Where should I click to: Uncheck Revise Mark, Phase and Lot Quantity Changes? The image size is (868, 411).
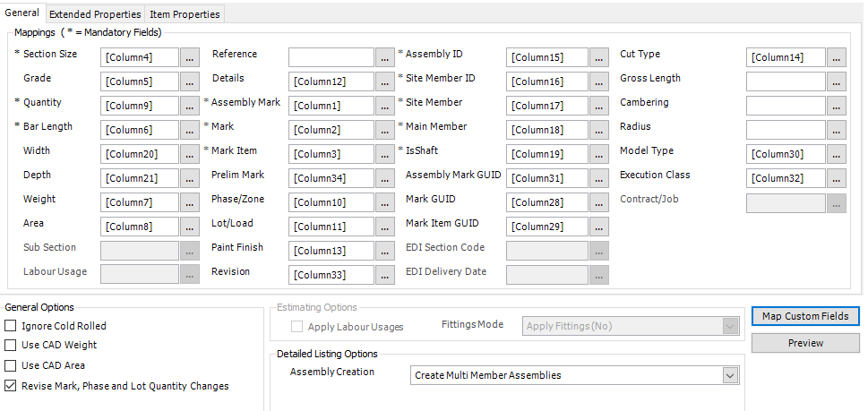pos(11,387)
